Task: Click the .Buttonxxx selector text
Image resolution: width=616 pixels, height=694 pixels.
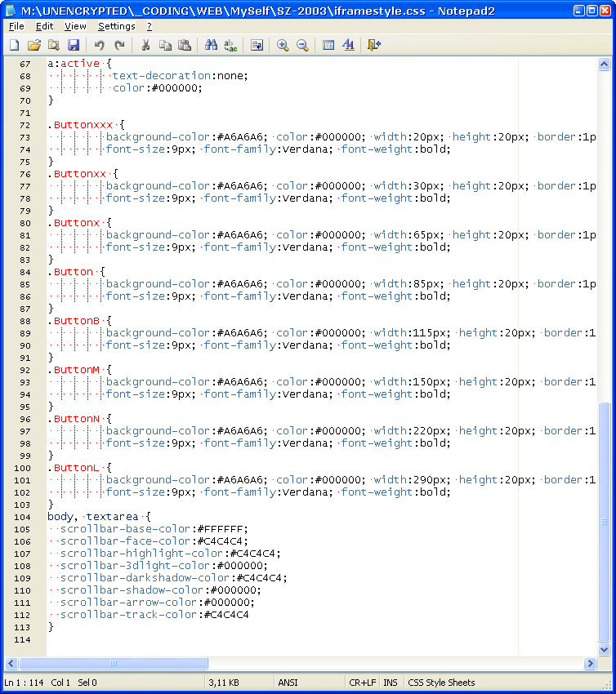Action: 80,125
